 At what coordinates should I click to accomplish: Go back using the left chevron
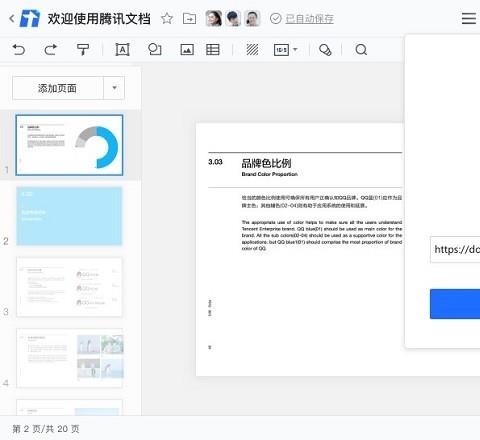[12, 18]
